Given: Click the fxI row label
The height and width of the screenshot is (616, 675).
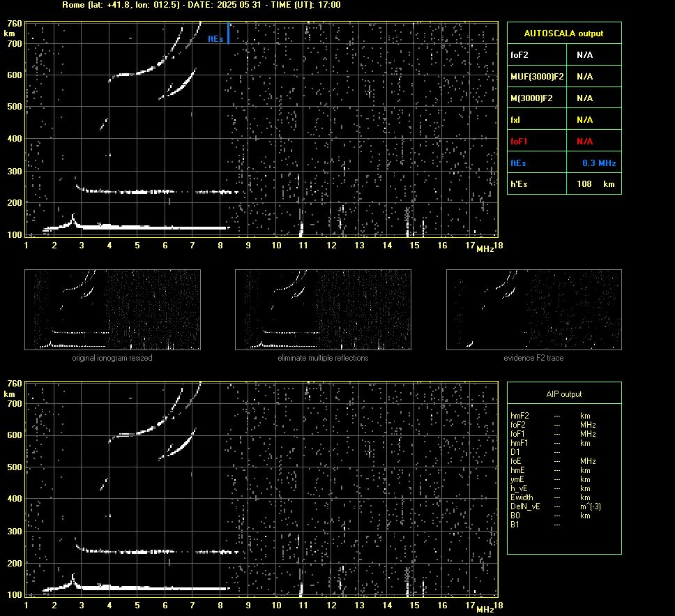Looking at the screenshot, I should [x=515, y=120].
